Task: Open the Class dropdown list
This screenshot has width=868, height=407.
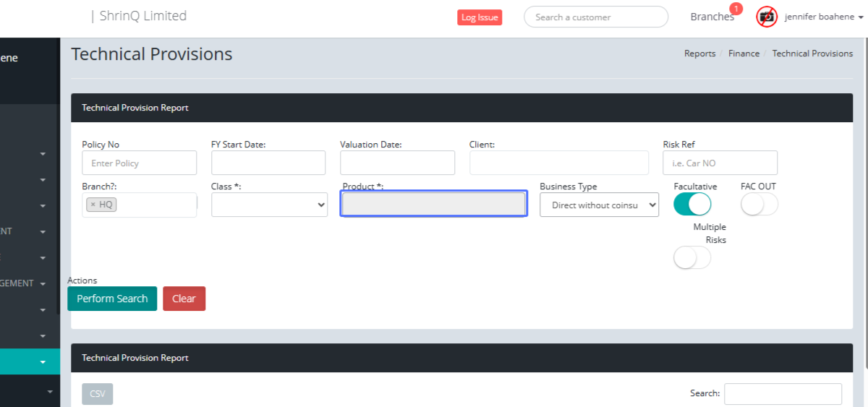Action: [x=269, y=205]
